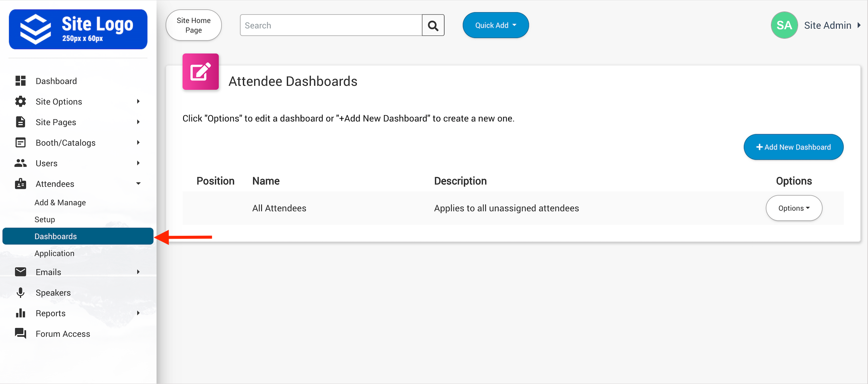Open Options dropdown for All Attendees
The width and height of the screenshot is (868, 384).
(x=793, y=208)
